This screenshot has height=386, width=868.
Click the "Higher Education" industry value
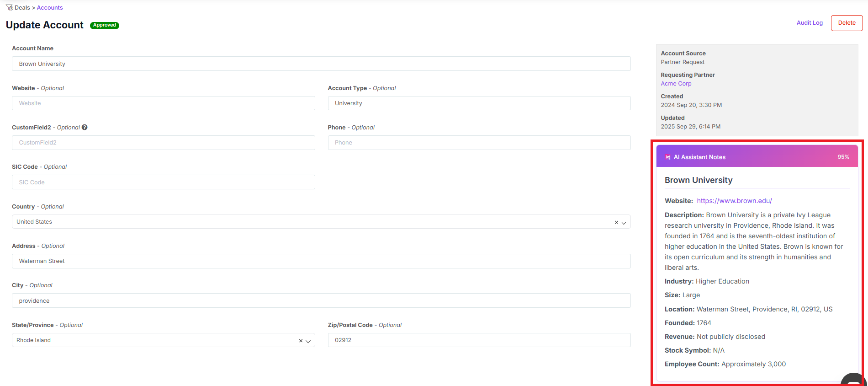722,281
